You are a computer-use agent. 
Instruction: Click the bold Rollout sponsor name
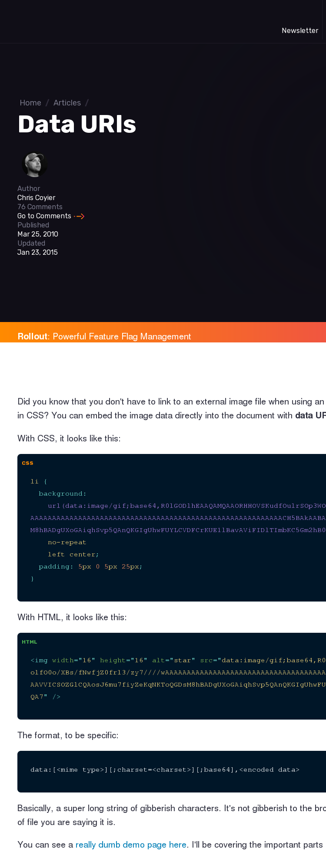pyautogui.click(x=33, y=336)
